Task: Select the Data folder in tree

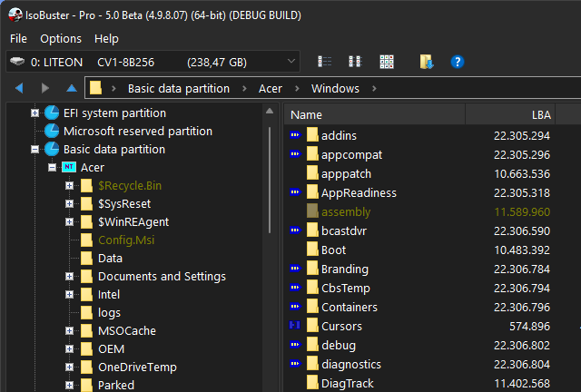Action: [x=110, y=258]
